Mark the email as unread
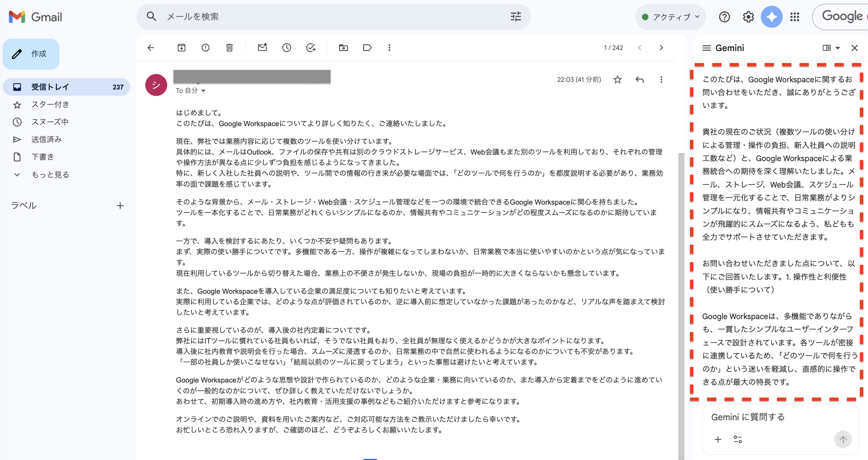This screenshot has height=460, width=868. 262,48
